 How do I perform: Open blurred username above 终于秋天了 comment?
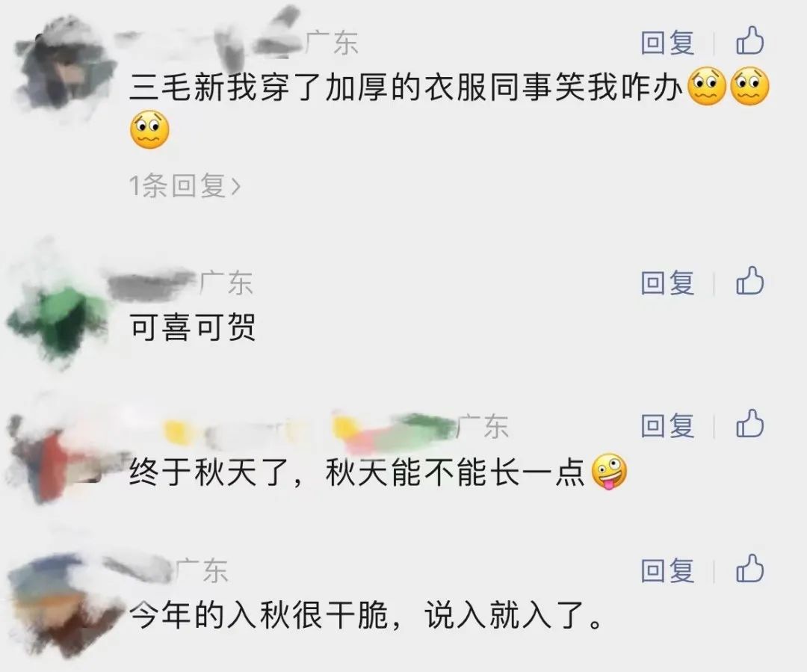(x=309, y=428)
